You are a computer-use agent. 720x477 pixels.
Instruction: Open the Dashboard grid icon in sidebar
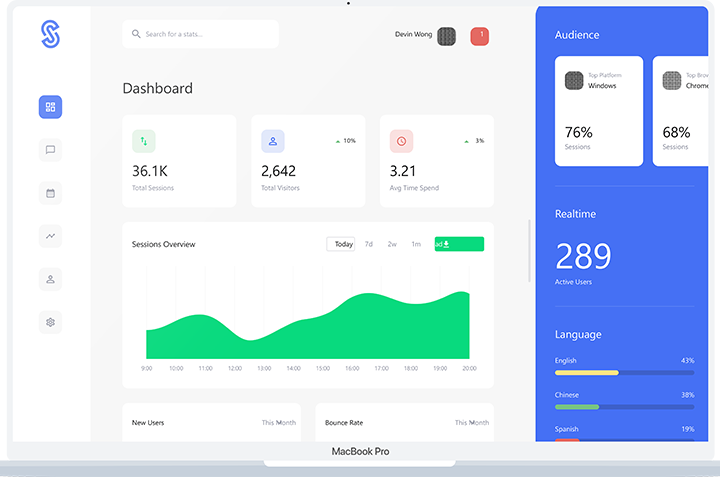(50, 107)
